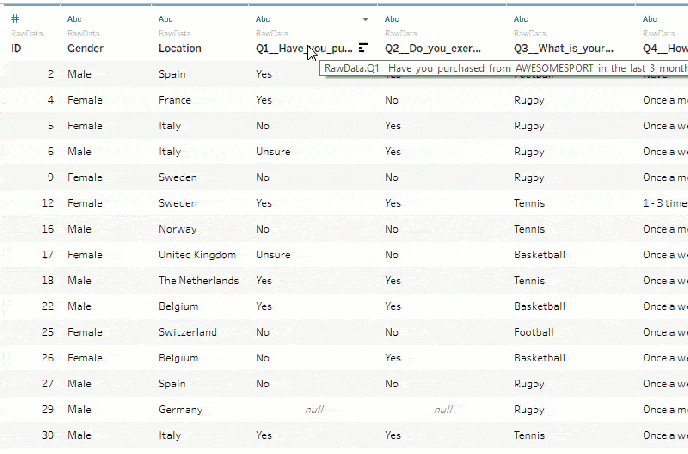Select the Q2__Do_you_exer column header
688x454 pixels.
tap(433, 48)
